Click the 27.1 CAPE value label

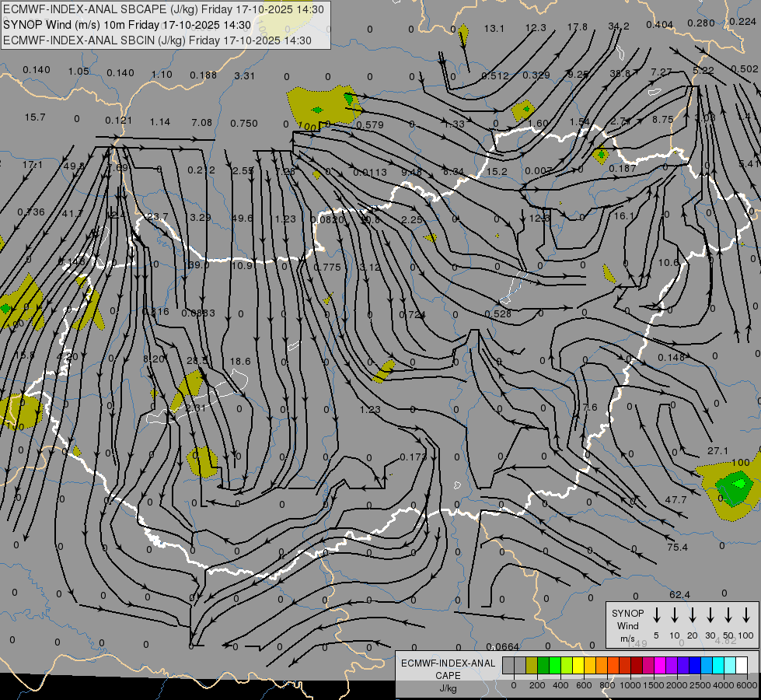click(717, 451)
